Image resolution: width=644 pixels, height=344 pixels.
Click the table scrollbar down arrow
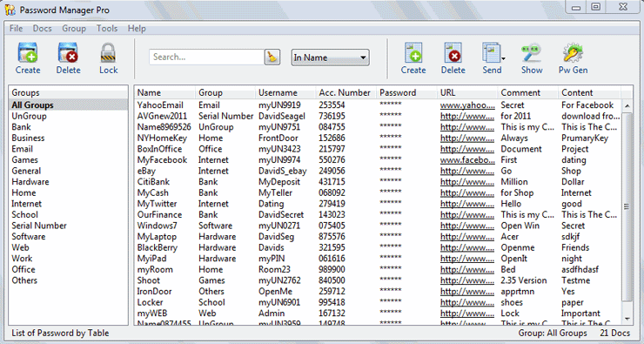click(627, 319)
